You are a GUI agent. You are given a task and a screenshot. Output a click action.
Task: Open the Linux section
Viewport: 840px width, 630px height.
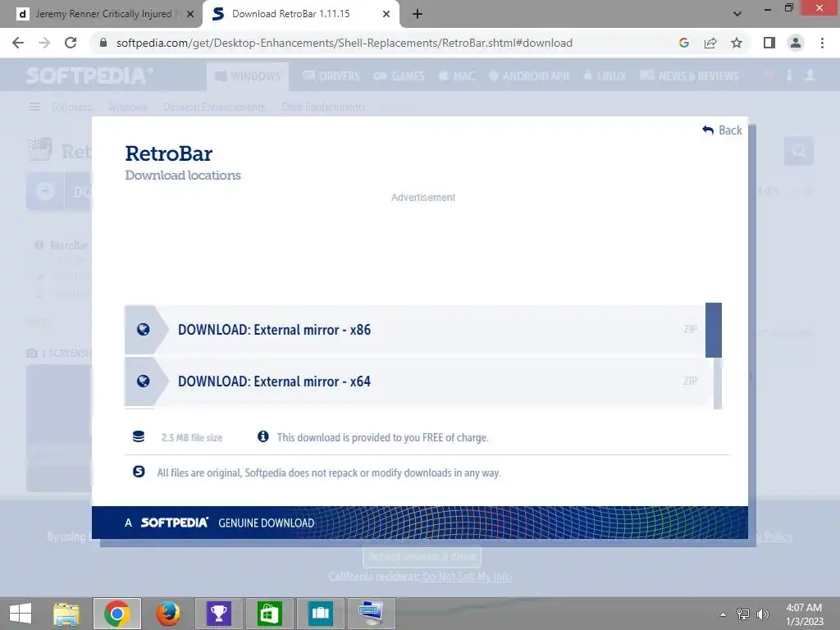coord(605,76)
